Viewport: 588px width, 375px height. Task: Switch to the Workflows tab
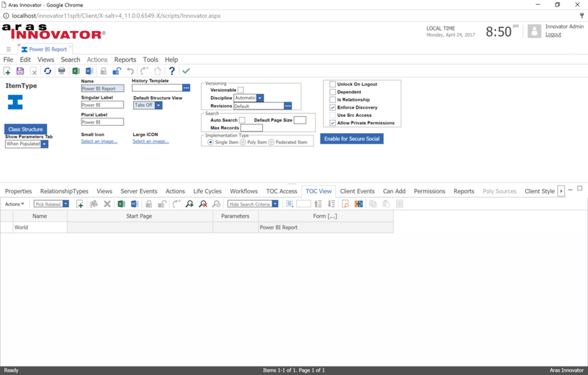tap(243, 191)
